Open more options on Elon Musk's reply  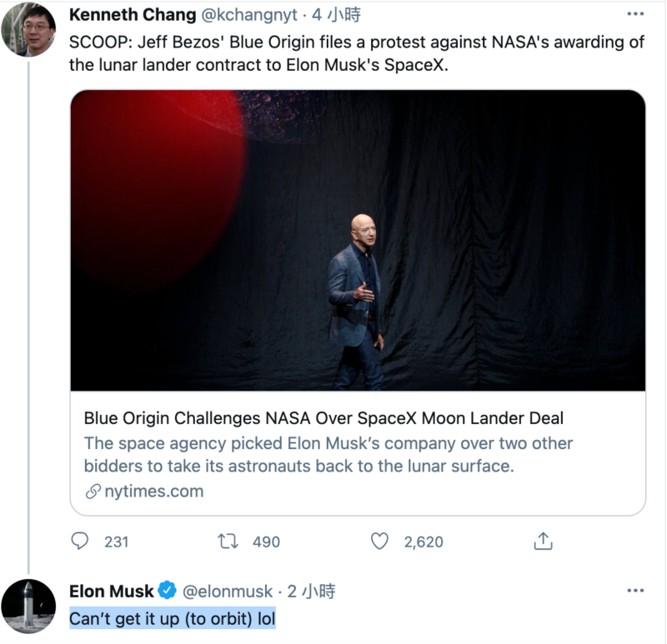click(635, 591)
